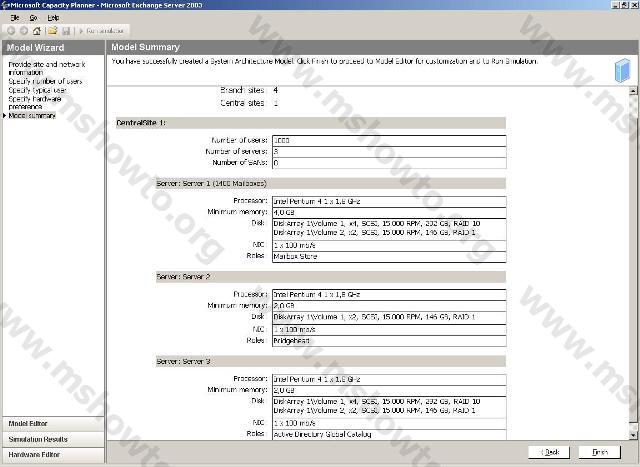Select 'Specify number of users' wizard step
This screenshot has width=640, height=467.
point(45,81)
